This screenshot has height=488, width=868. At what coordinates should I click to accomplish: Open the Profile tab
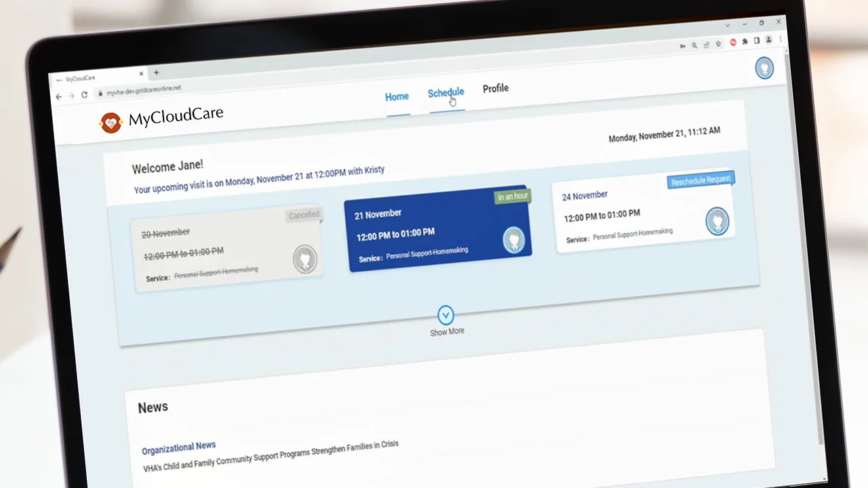(x=496, y=89)
